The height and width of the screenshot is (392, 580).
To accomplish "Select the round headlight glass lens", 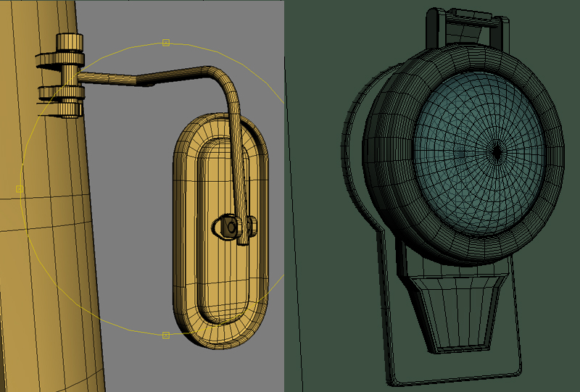I will pos(479,153).
